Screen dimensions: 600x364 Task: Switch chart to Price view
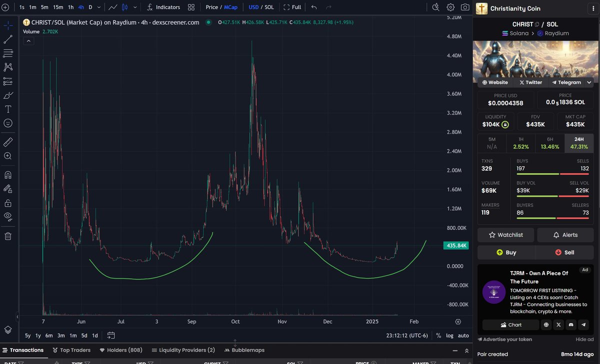(211, 7)
